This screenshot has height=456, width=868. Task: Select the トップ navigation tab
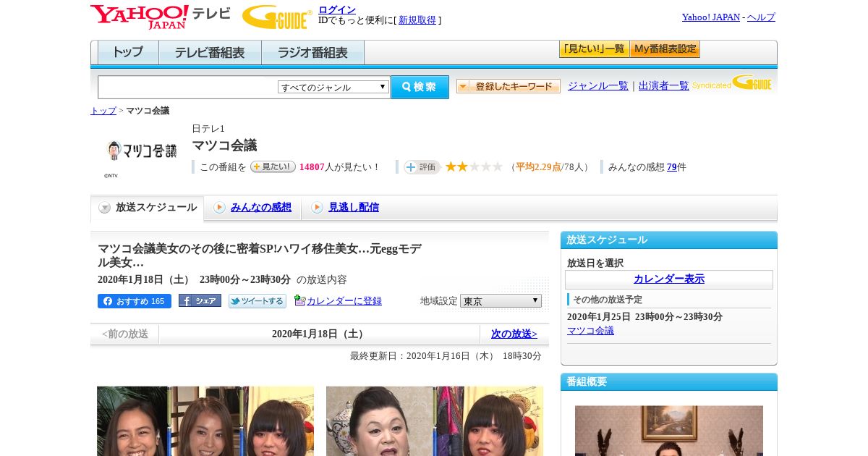point(128,52)
